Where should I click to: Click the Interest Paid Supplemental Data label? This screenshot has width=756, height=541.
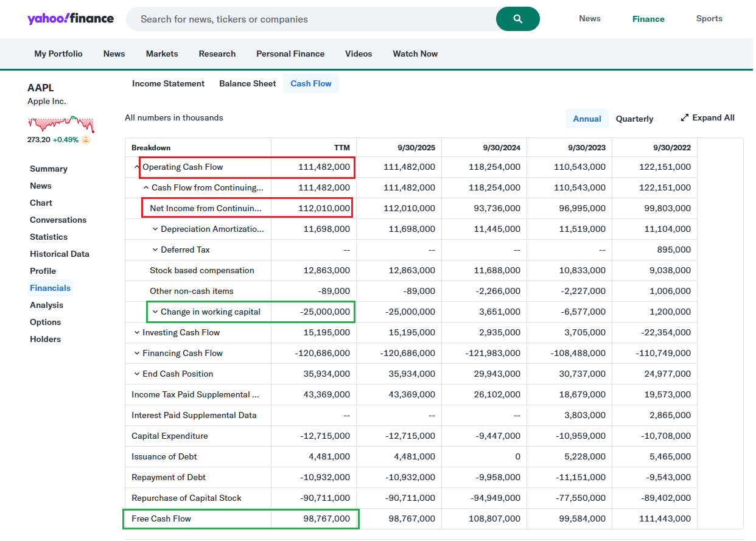tap(194, 416)
